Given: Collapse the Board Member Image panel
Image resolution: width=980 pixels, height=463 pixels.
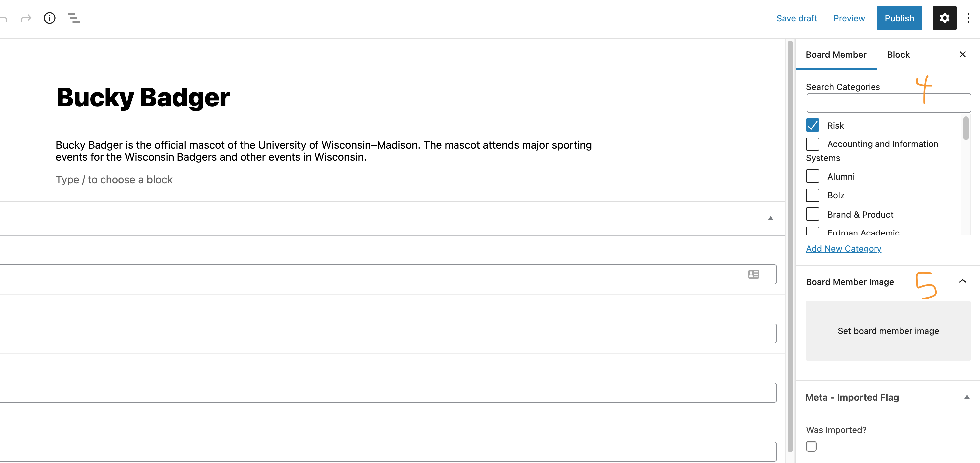Looking at the screenshot, I should click(962, 281).
